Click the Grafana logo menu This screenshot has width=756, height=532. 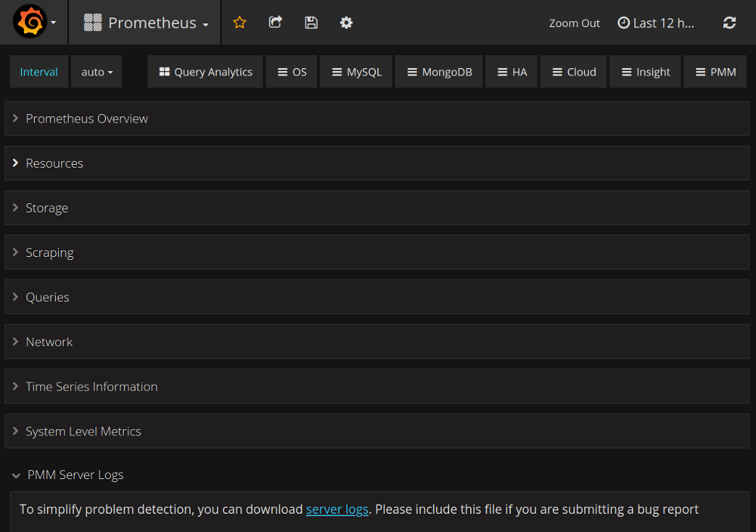pyautogui.click(x=33, y=23)
